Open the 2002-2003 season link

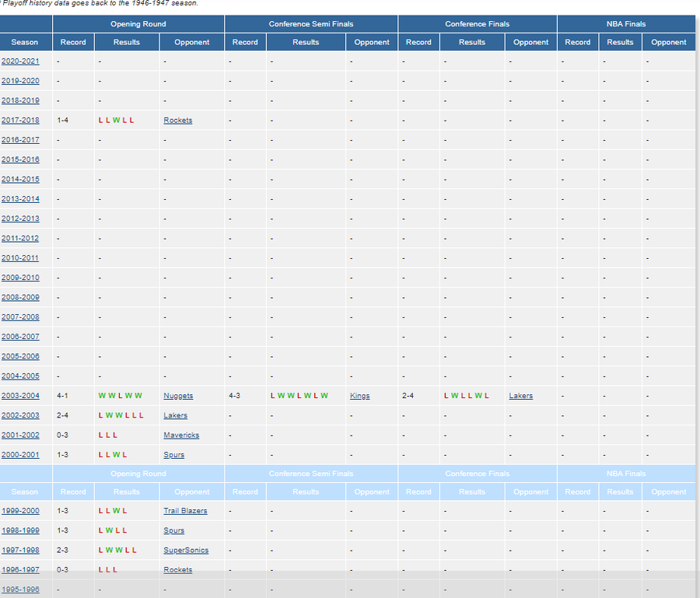20,415
